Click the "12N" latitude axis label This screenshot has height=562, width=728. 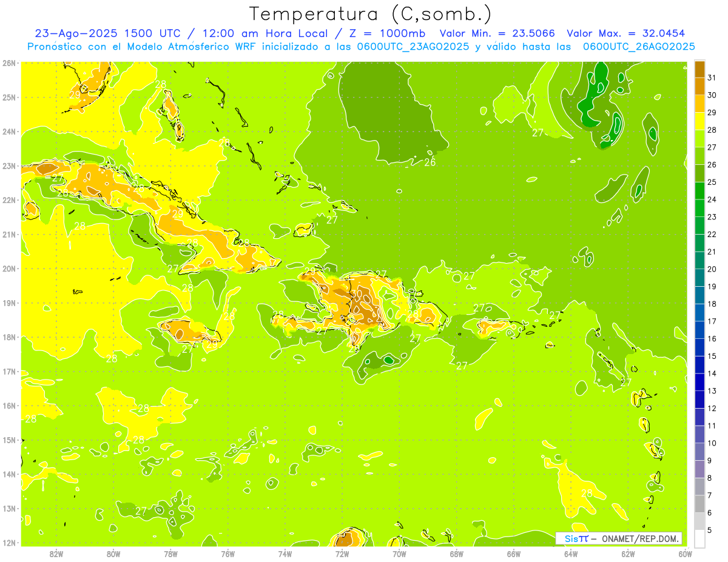point(9,543)
